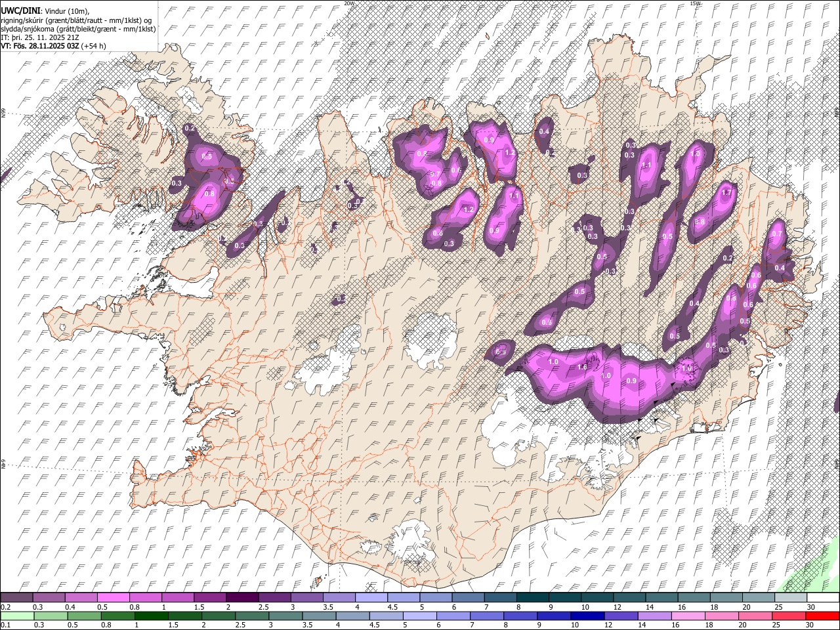Image resolution: width=840 pixels, height=630 pixels.
Task: Pick the deep blue bottom swatch starting at 10
Action: (x=588, y=616)
